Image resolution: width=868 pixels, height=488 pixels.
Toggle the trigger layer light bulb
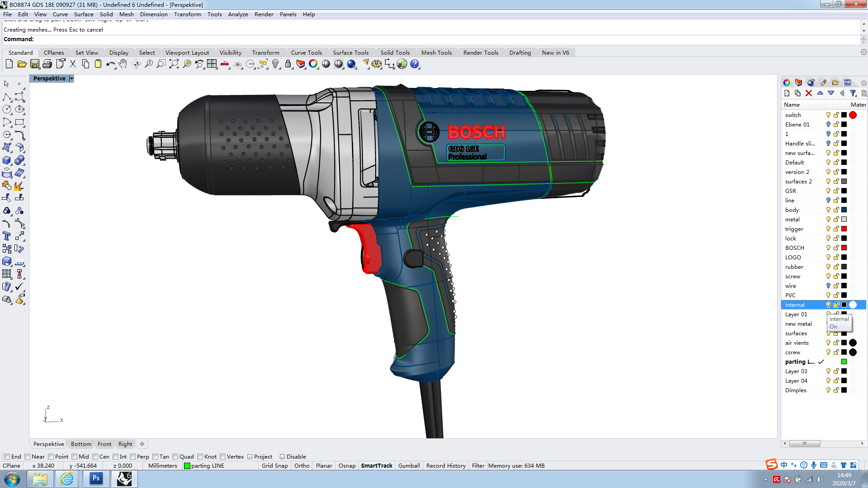click(828, 229)
